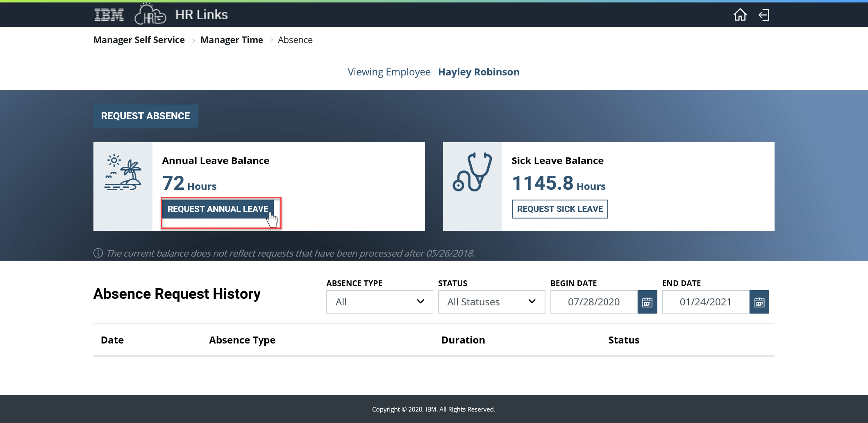The height and width of the screenshot is (423, 868).
Task: Click the logout exit icon
Action: (x=763, y=15)
